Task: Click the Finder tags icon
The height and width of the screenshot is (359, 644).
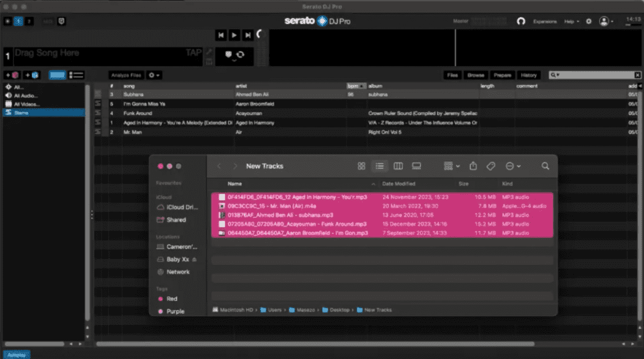Action: coord(491,166)
